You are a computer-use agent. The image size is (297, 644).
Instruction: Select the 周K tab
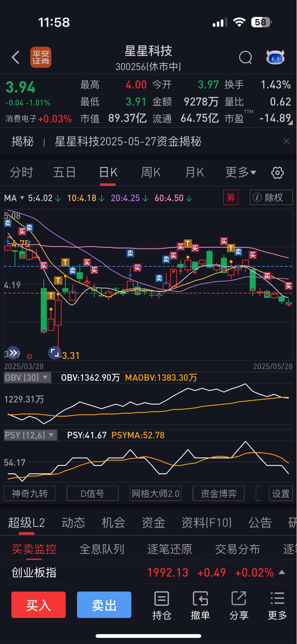pyautogui.click(x=151, y=172)
